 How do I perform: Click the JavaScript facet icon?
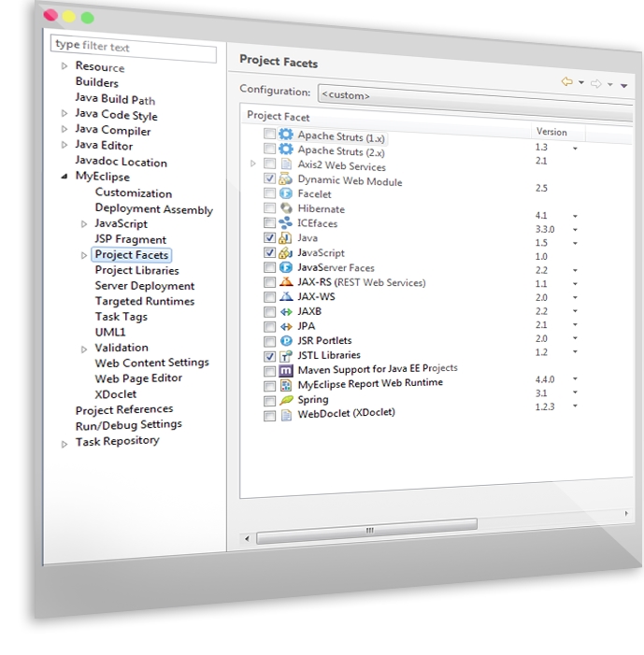(x=285, y=252)
